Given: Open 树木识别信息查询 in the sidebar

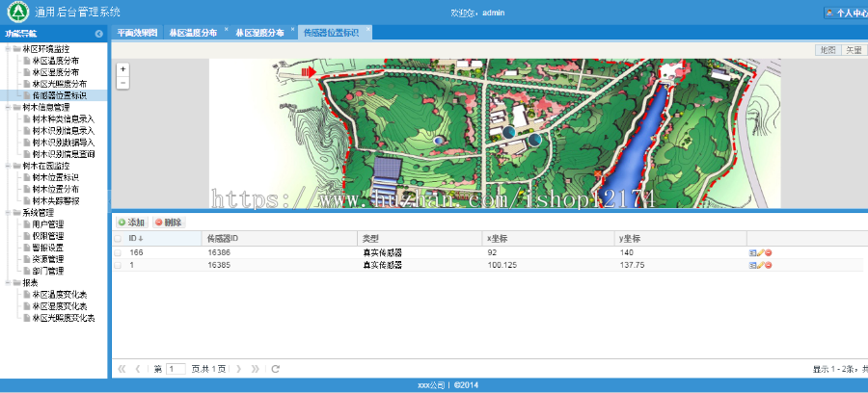Looking at the screenshot, I should coord(63,154).
